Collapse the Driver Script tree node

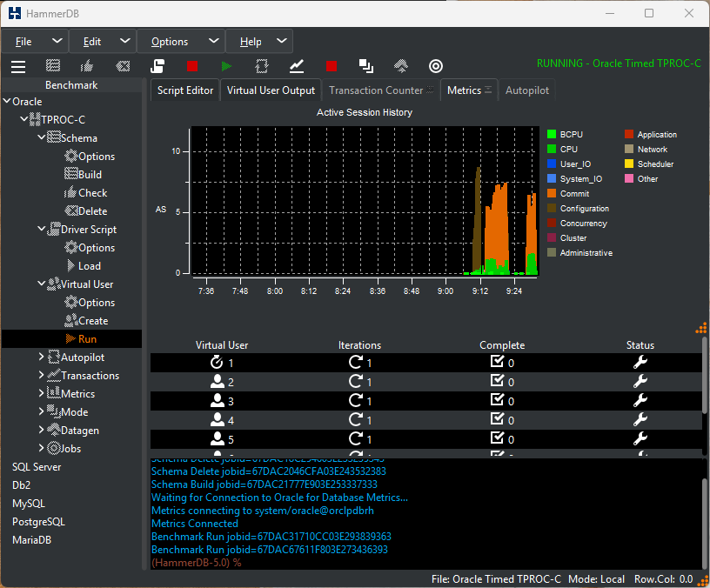pyautogui.click(x=41, y=229)
